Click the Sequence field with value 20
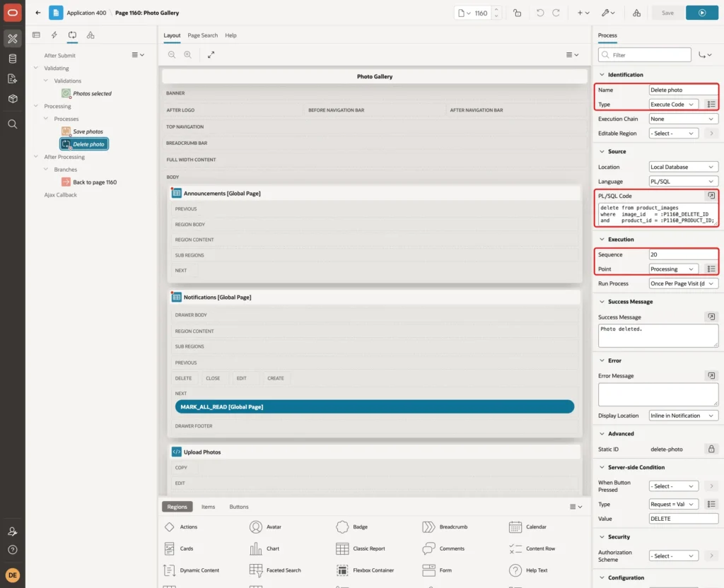This screenshot has width=724, height=588. point(683,254)
